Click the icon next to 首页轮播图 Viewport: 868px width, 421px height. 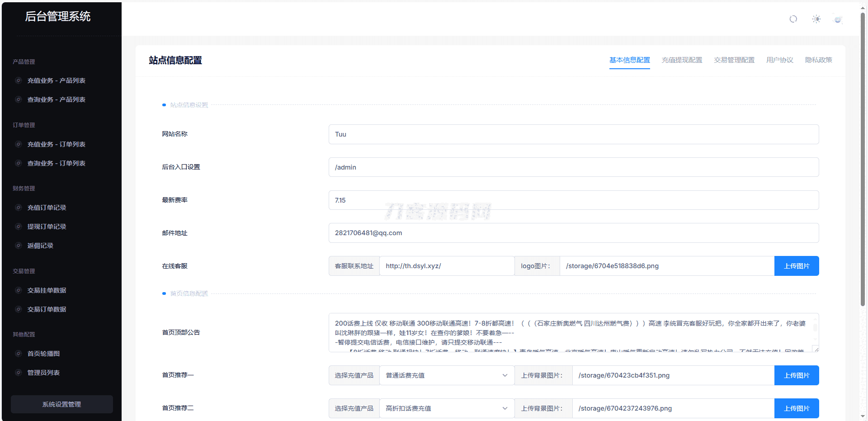[18, 353]
